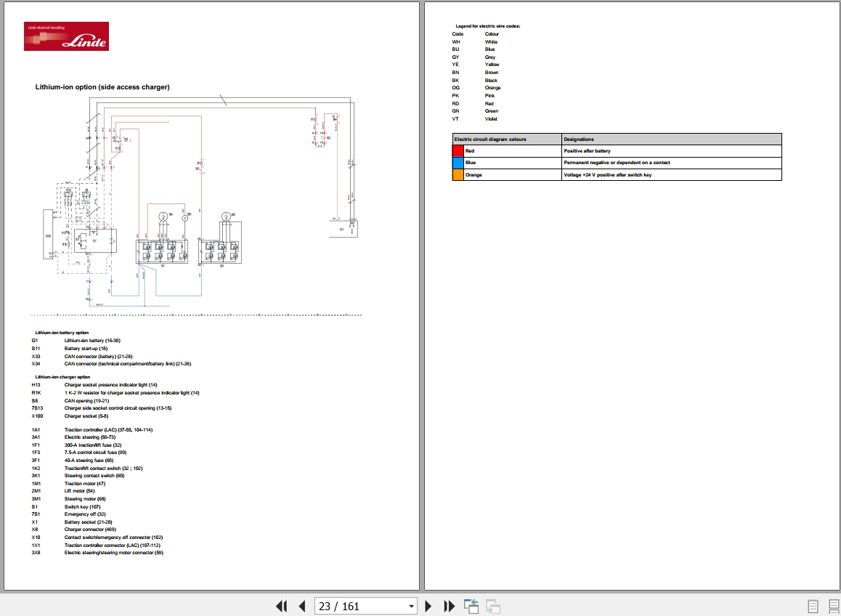841x616 pixels.
Task: Click the previous view icon
Action: [x=471, y=607]
